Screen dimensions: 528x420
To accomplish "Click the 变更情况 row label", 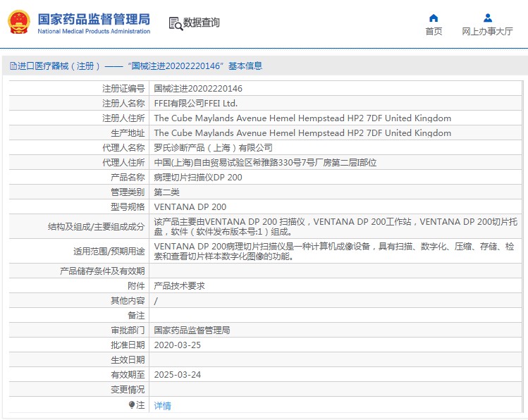I will 128,390.
